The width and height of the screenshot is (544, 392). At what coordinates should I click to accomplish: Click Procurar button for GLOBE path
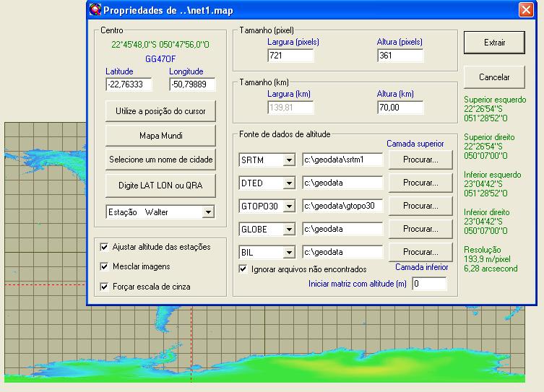420,229
